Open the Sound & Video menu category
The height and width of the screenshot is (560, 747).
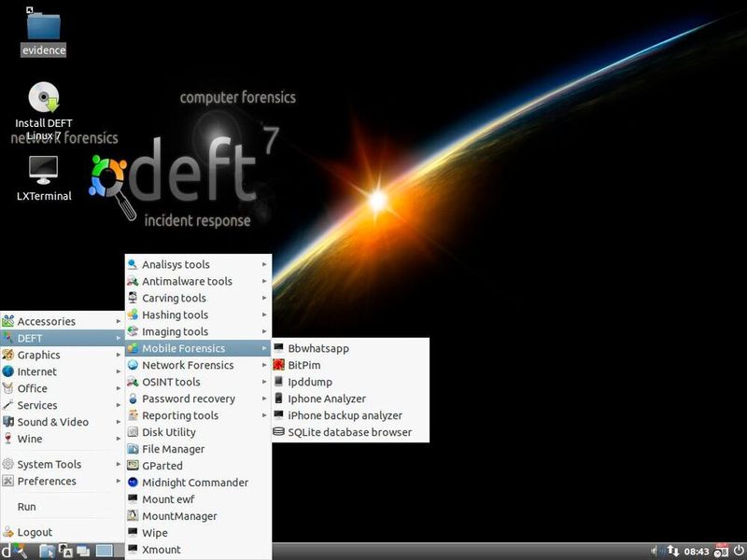click(62, 422)
